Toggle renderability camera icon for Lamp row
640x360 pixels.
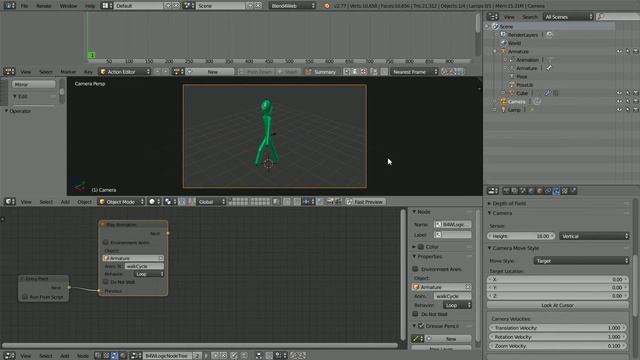click(x=636, y=110)
